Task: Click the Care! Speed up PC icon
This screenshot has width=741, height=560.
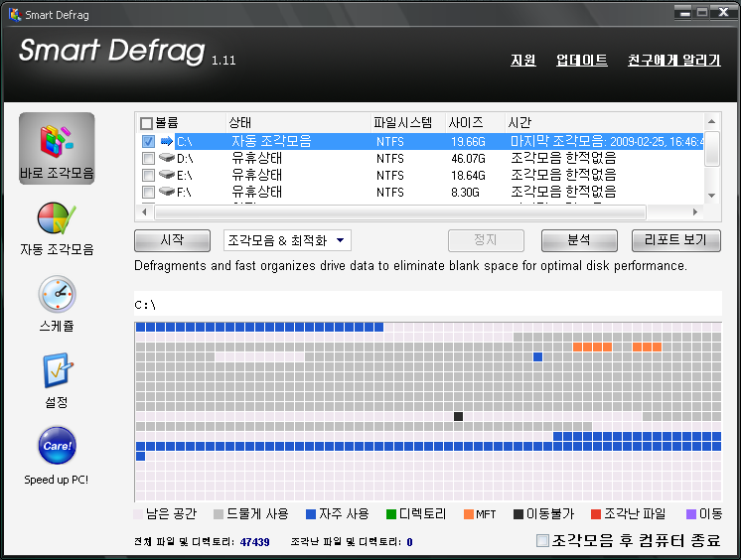Action: (x=57, y=446)
